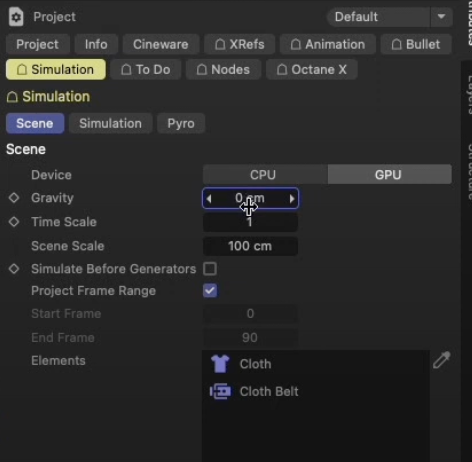This screenshot has height=462, width=472.
Task: Select the Cloth Belt icon
Action: click(220, 391)
